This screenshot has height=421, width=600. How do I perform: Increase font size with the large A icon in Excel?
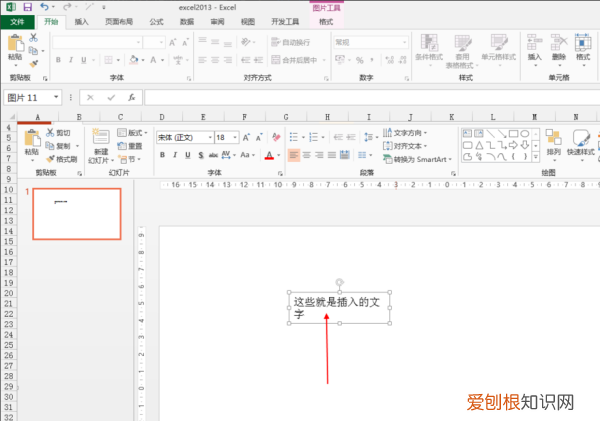tap(173, 42)
